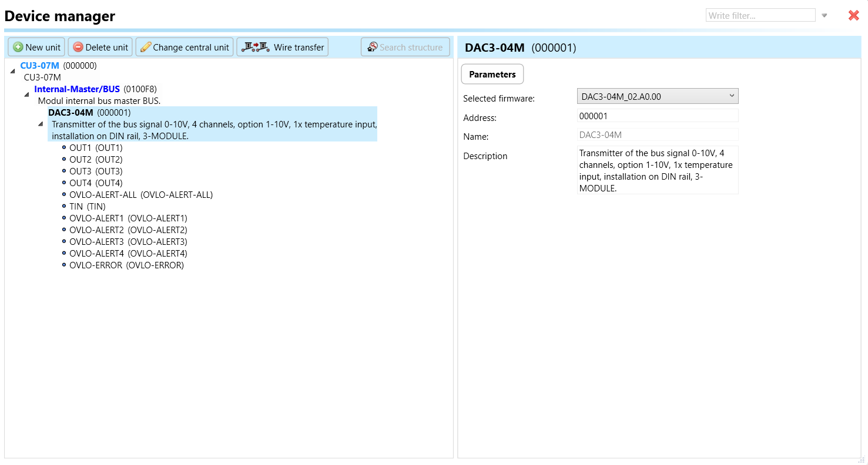This screenshot has width=868, height=465.
Task: Click the Search structure button
Action: click(405, 47)
